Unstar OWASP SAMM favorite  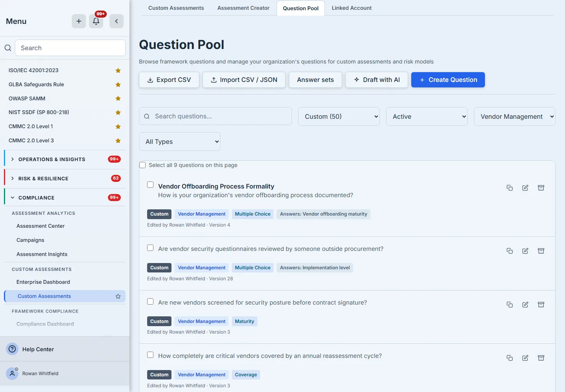pos(118,98)
